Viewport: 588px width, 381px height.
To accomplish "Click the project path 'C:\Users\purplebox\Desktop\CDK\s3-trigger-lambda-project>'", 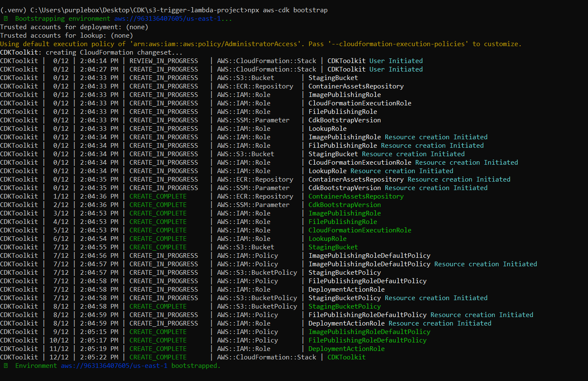I will [139, 10].
